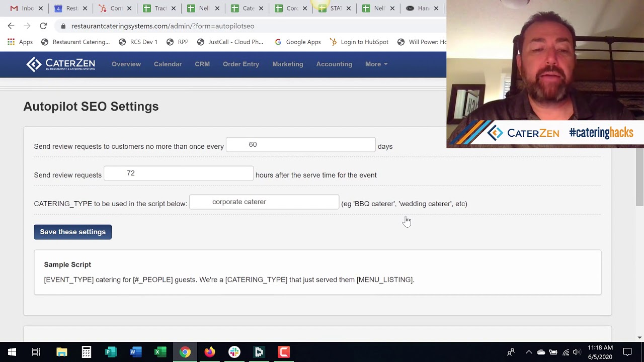Open the Calculator app on taskbar
Image resolution: width=644 pixels, height=362 pixels.
[x=87, y=352]
